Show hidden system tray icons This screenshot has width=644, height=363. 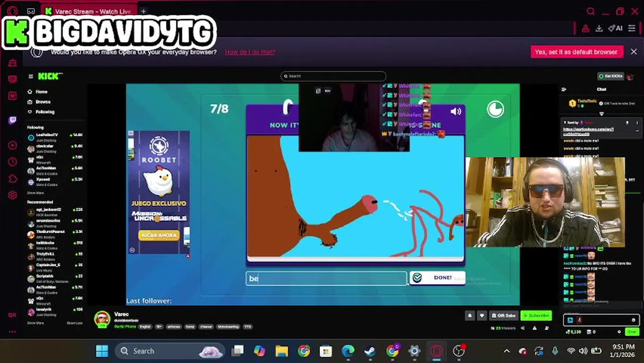[507, 351]
